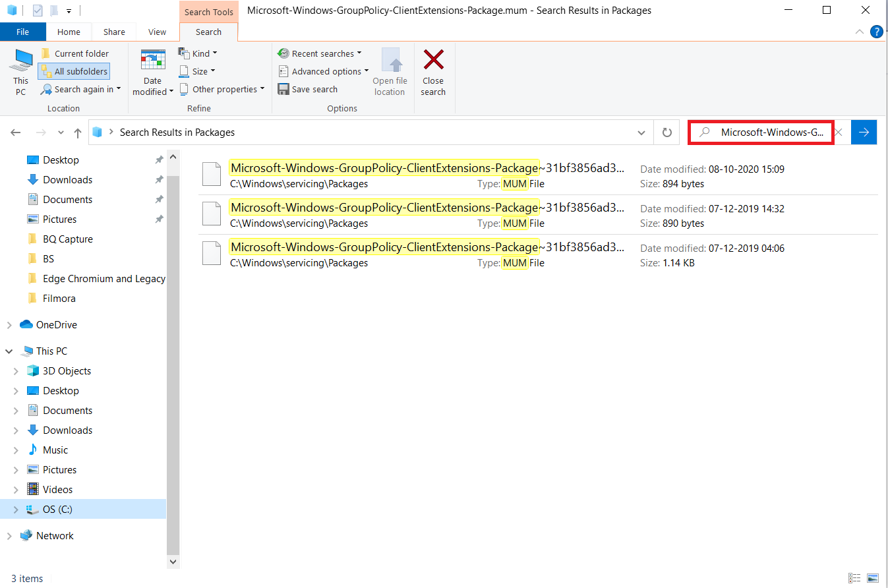The image size is (888, 588).
Task: Switch to Details view layout icon
Action: click(855, 578)
